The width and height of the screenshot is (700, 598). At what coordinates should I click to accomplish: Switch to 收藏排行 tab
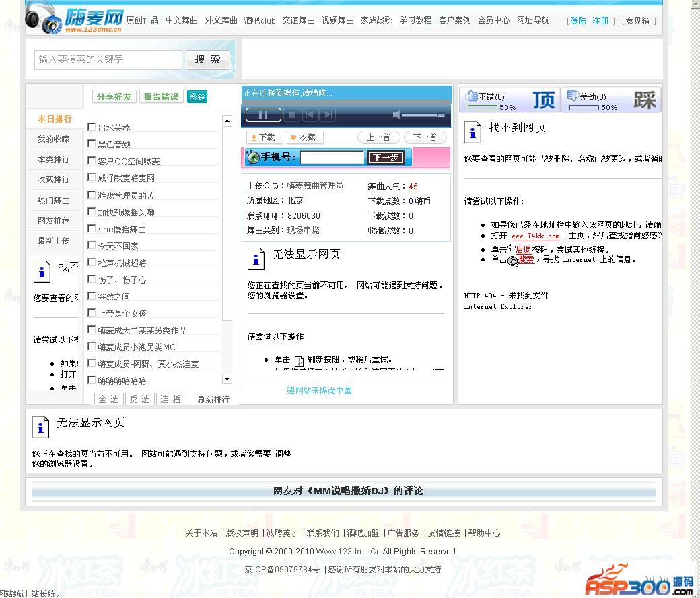54,180
